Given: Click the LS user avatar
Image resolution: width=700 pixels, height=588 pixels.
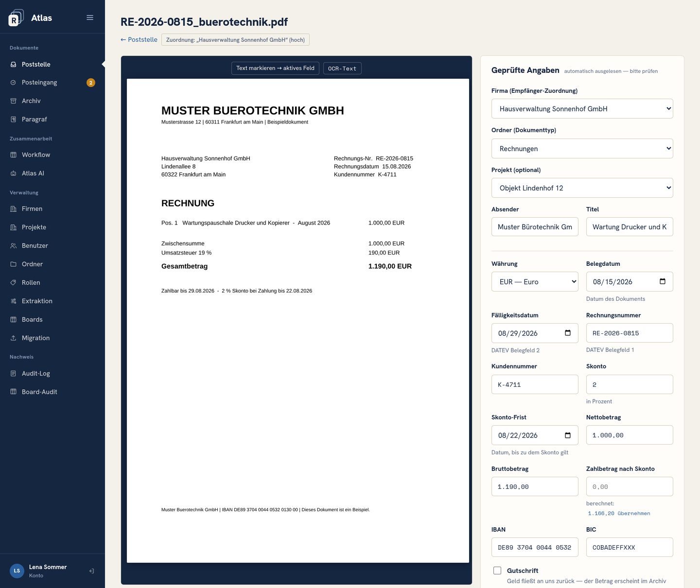Looking at the screenshot, I should 17,571.
